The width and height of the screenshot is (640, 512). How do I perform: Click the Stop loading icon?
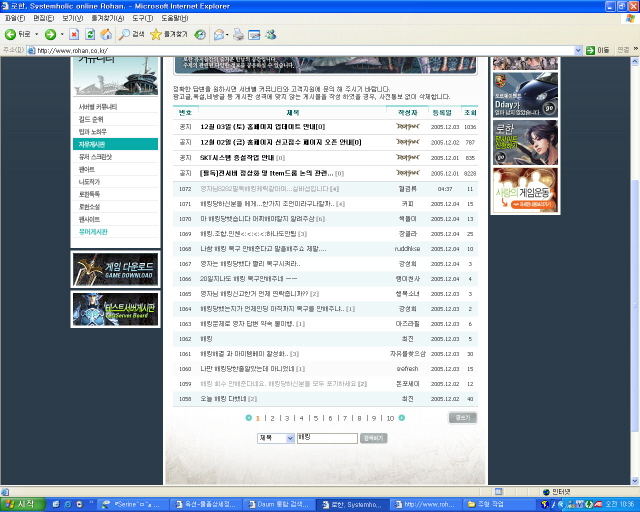pyautogui.click(x=74, y=34)
